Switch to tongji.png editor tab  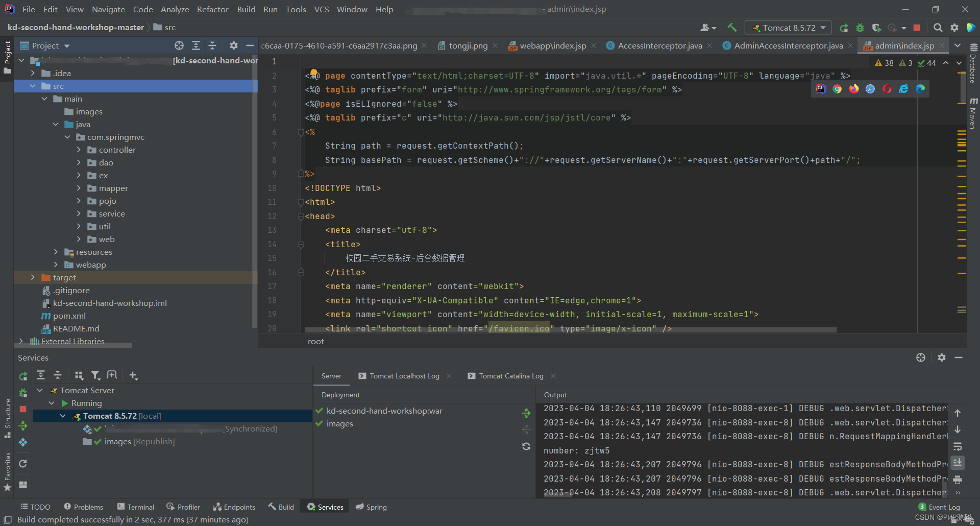468,45
